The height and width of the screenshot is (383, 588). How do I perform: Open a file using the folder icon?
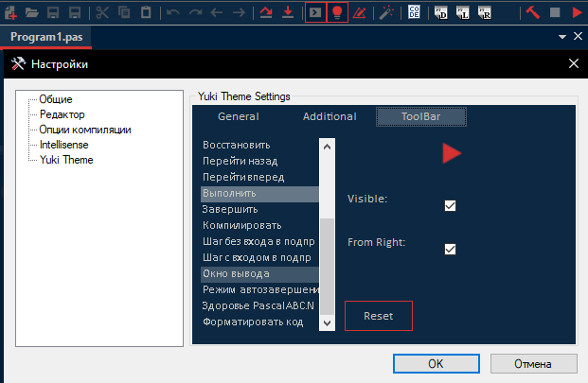pos(32,12)
